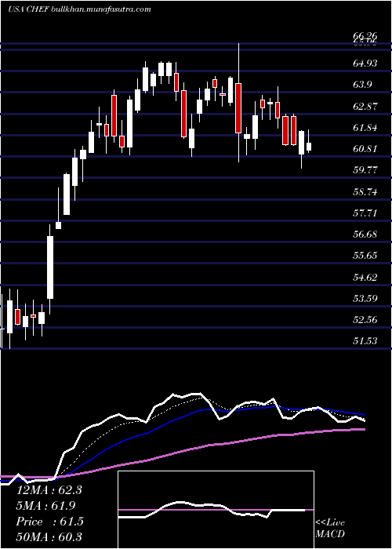
Task: Click the 51.53 price axis label
Action: click(365, 341)
